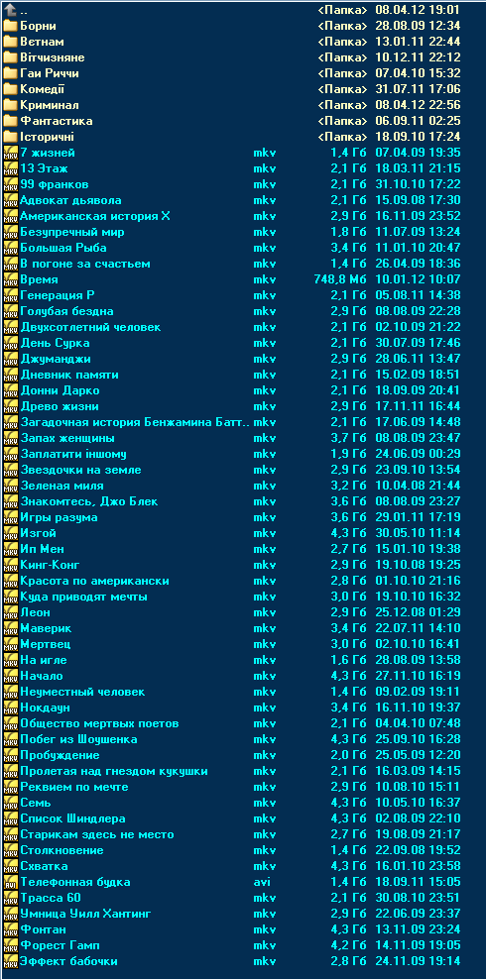Viewport: 486px width, 980px height.
Task: Select the file Джуманджи
Action: click(56, 359)
